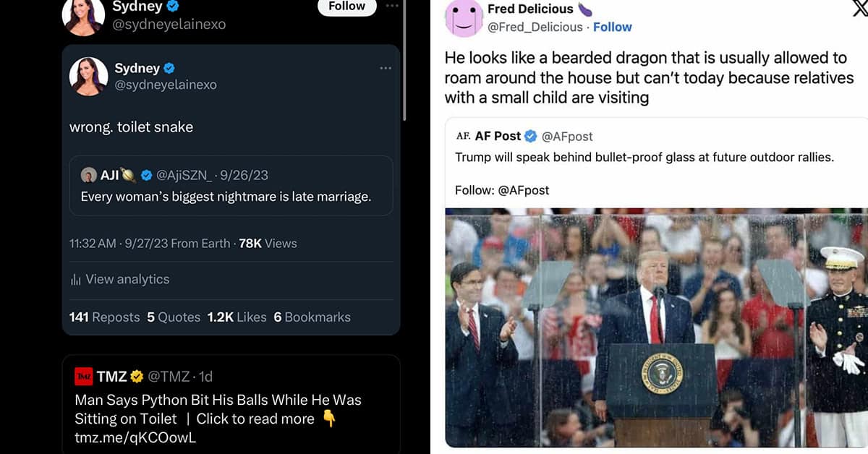Click AJI's small profile picture
Image resolution: width=868 pixels, height=454 pixels.
[88, 175]
